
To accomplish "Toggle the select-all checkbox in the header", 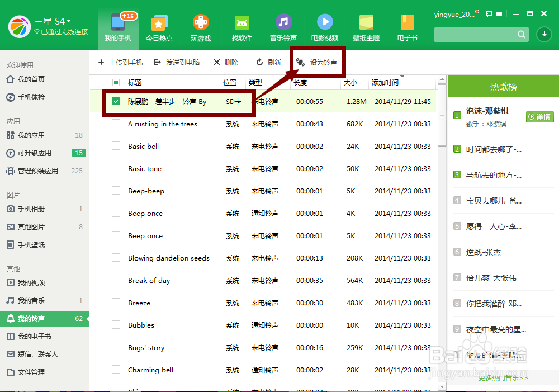I will point(116,83).
